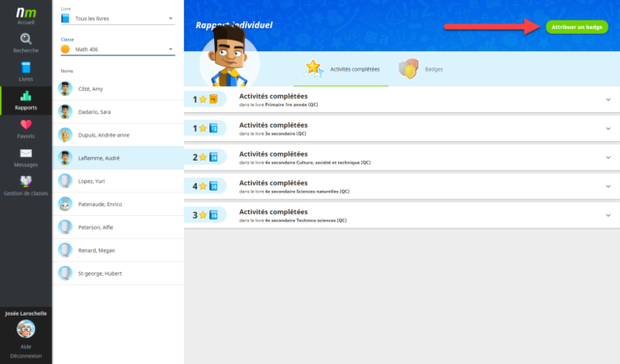The image size is (620, 364).
Task: Open the Livre dropdown showing Tous les livres
Action: [117, 18]
